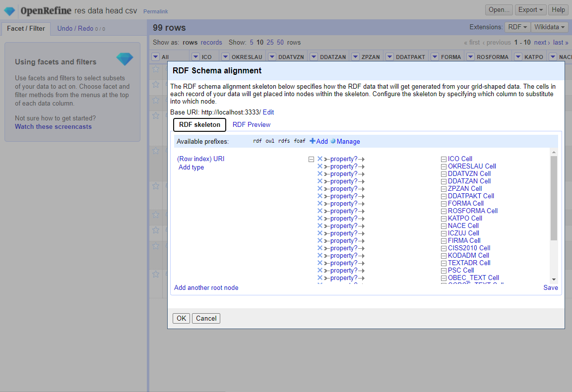
Task: Select the RDF skeleton tab
Action: (x=199, y=124)
